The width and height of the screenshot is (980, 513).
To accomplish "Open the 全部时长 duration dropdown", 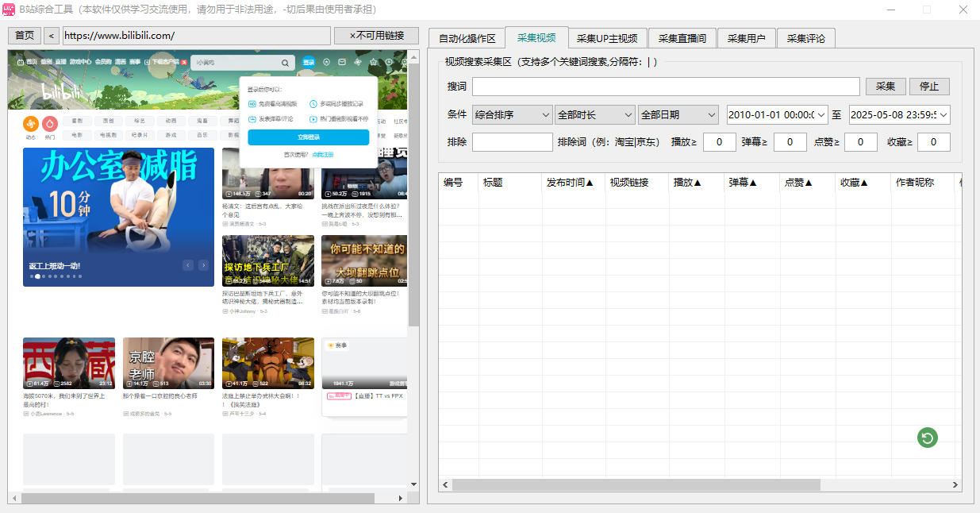I will pyautogui.click(x=594, y=114).
